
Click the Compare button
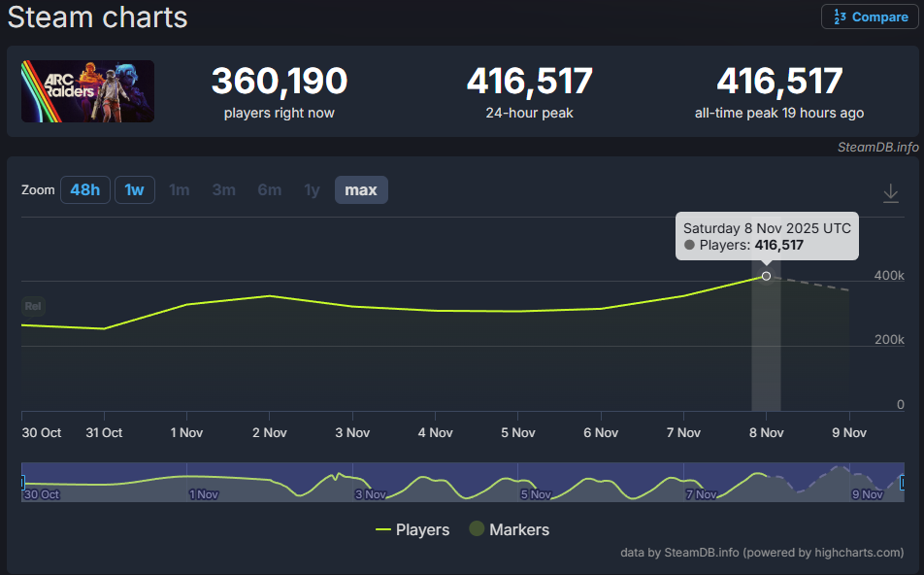tap(870, 17)
